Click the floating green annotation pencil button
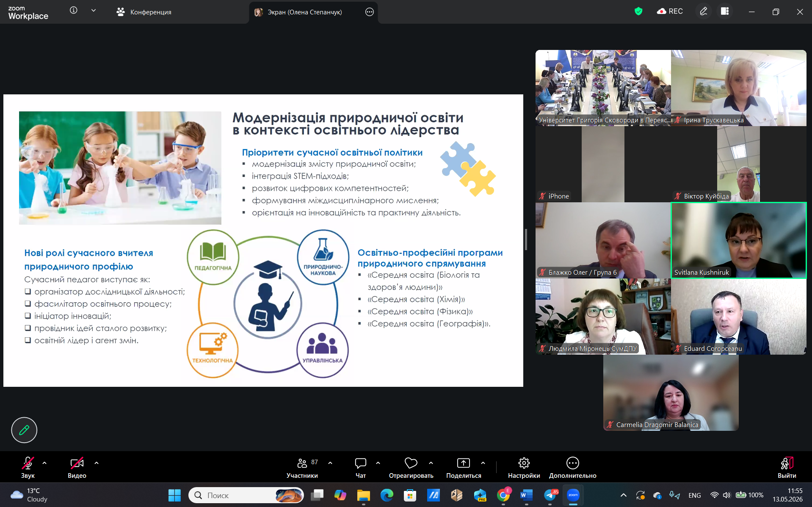The height and width of the screenshot is (507, 812). (24, 430)
